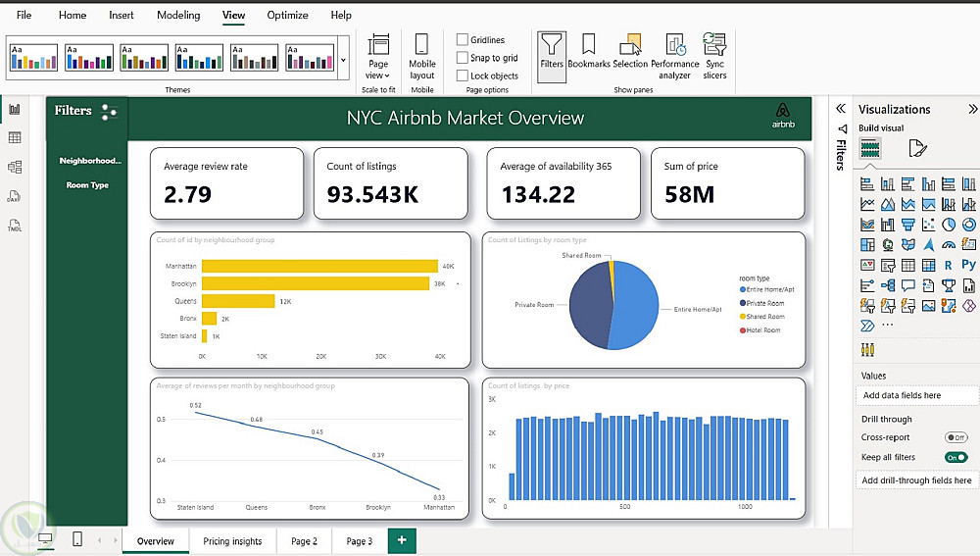Click the Room Type filter button
980x556 pixels.
click(87, 185)
